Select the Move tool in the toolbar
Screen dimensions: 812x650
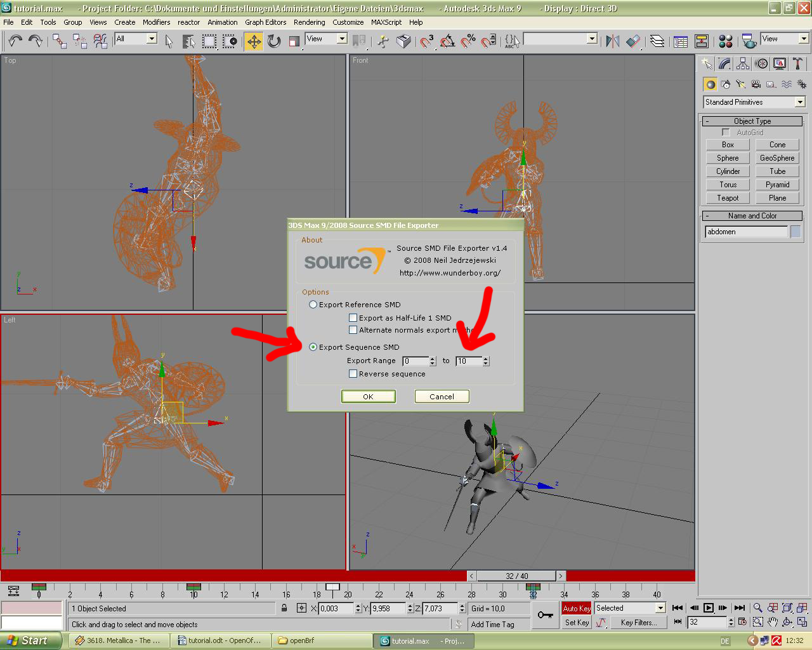tap(254, 42)
